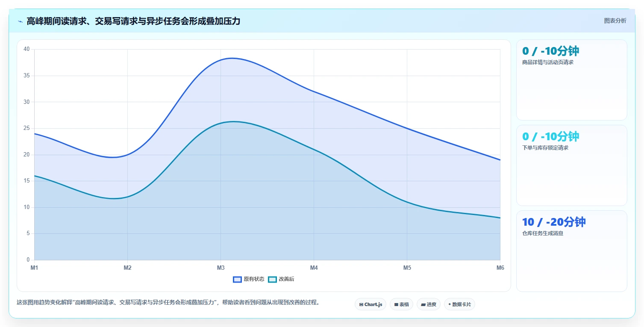
Task: Click the M1 x-axis label
Action: pos(34,268)
